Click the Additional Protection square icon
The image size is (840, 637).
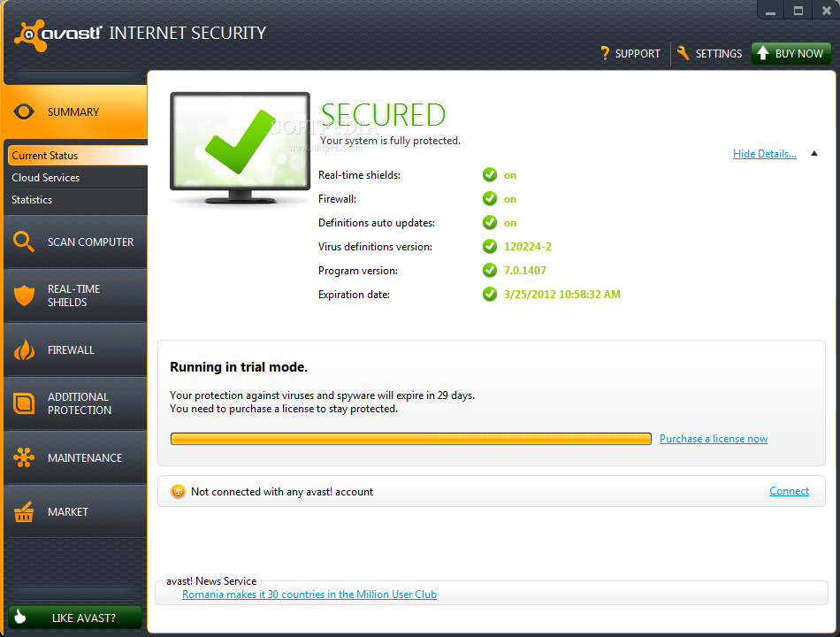(x=24, y=404)
